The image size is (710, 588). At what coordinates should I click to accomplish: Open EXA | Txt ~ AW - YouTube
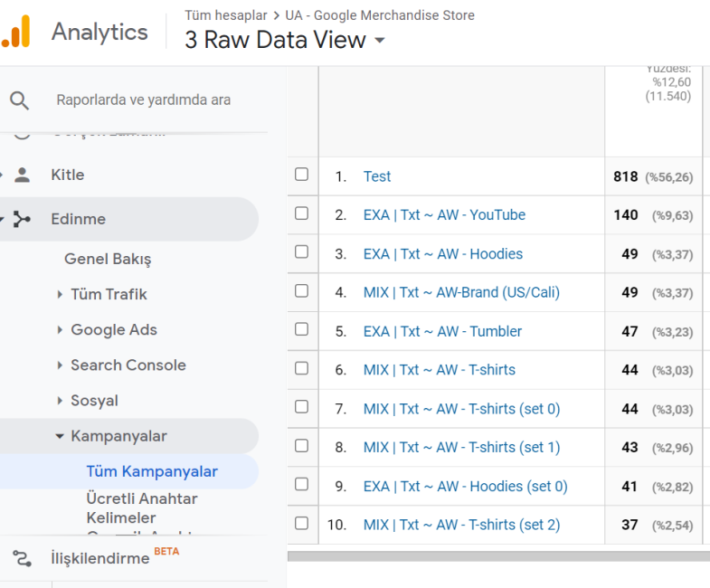click(444, 215)
